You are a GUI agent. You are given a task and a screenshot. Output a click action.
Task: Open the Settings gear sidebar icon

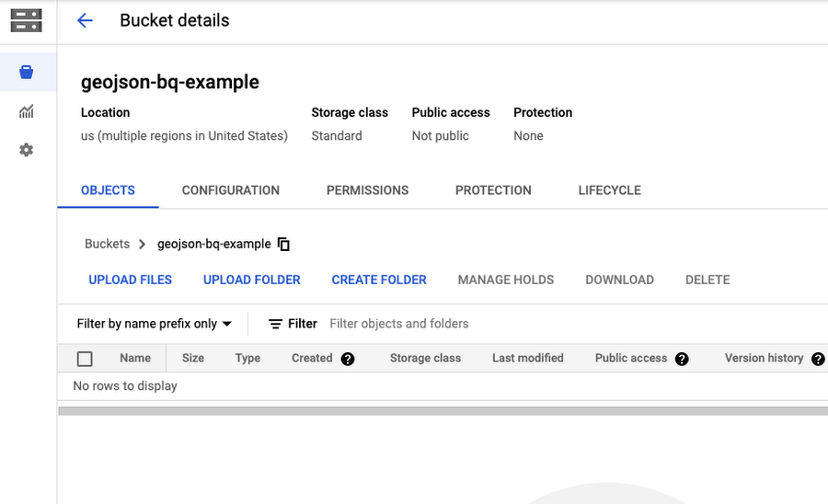(27, 150)
